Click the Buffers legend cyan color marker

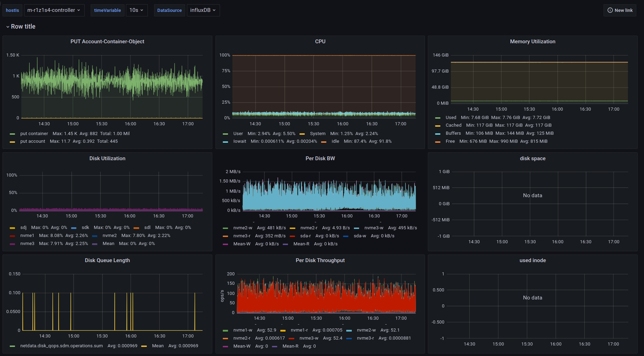click(438, 134)
